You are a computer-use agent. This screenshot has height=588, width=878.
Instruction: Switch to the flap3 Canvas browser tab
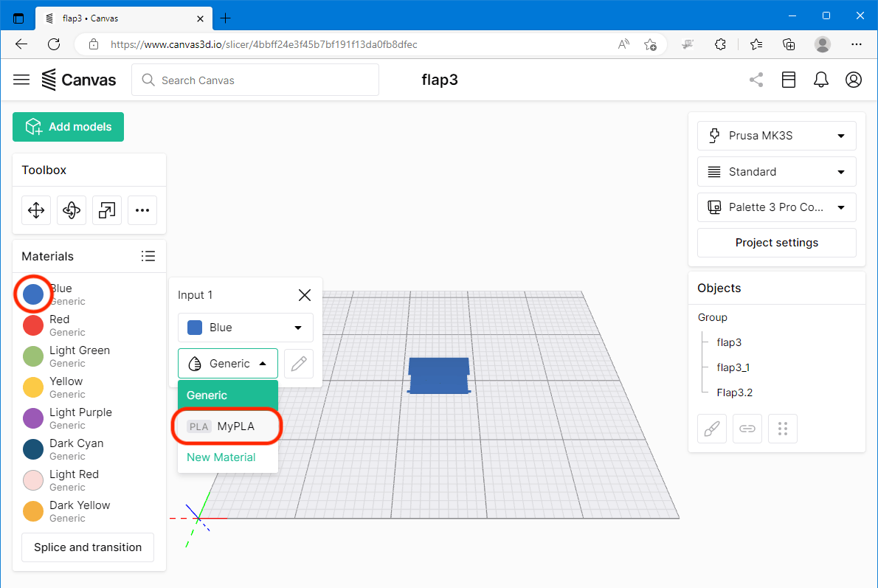click(124, 18)
